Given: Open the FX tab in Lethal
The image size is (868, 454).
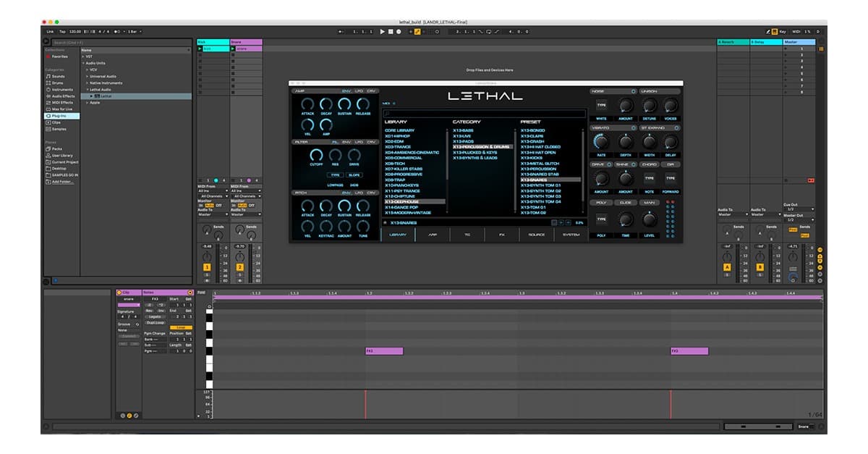Looking at the screenshot, I should (502, 235).
